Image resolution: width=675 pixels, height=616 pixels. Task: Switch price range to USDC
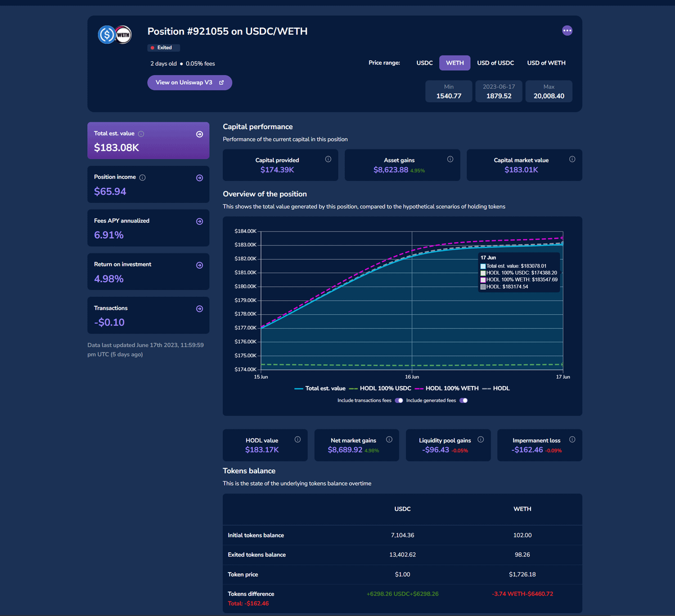tap(424, 63)
